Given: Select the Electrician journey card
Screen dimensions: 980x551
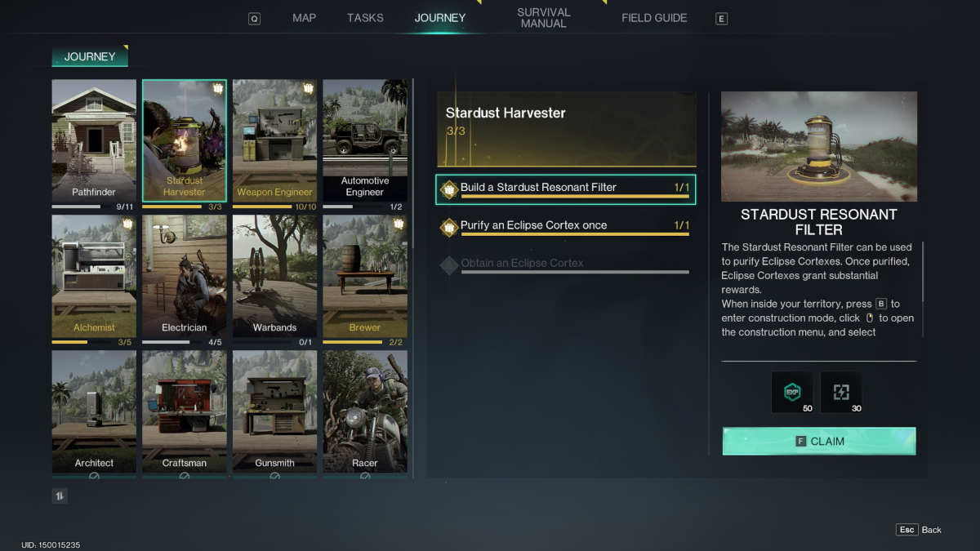Looking at the screenshot, I should [185, 276].
